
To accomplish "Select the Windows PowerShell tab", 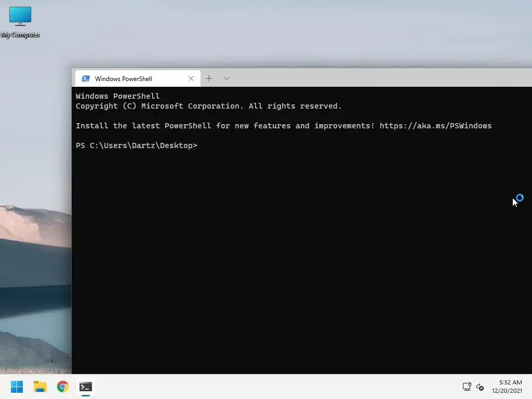I will (x=138, y=79).
